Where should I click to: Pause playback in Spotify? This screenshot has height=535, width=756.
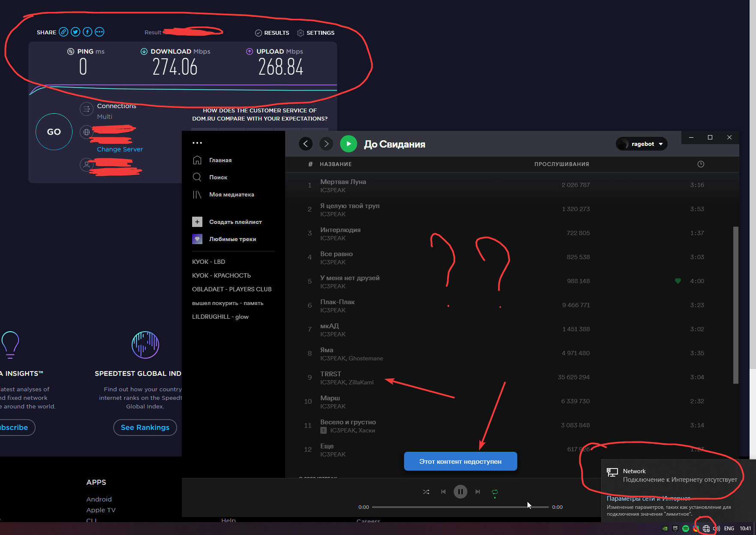pyautogui.click(x=461, y=492)
